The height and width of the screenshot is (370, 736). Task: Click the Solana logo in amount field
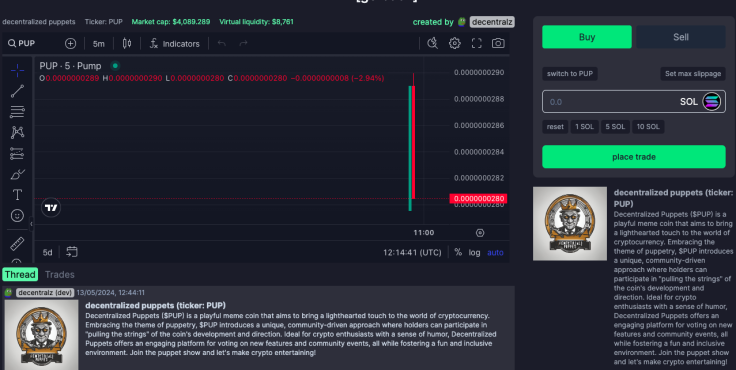click(712, 101)
